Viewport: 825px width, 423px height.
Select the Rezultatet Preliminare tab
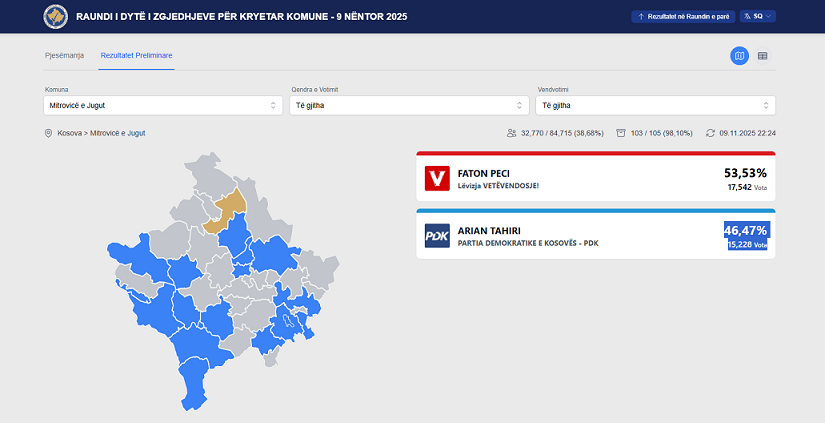pyautogui.click(x=137, y=55)
